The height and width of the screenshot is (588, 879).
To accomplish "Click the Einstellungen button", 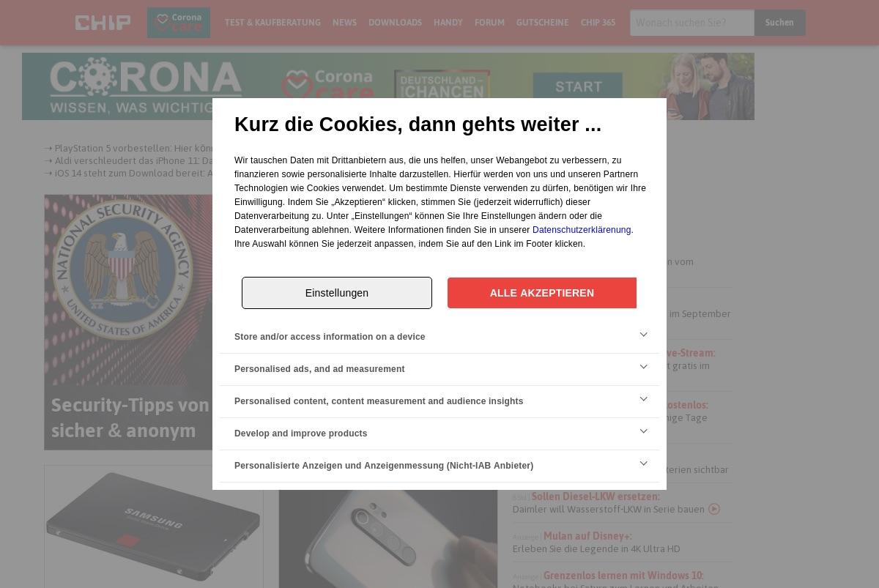I will tap(337, 293).
